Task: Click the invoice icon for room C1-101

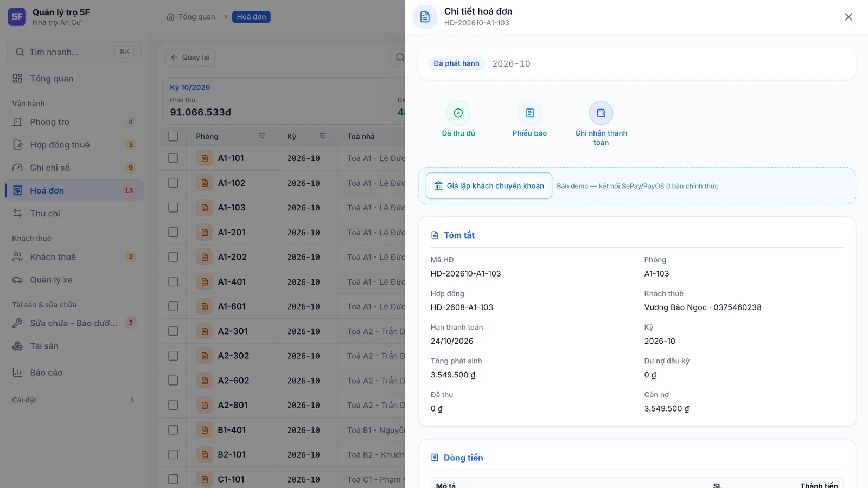Action: pyautogui.click(x=205, y=479)
